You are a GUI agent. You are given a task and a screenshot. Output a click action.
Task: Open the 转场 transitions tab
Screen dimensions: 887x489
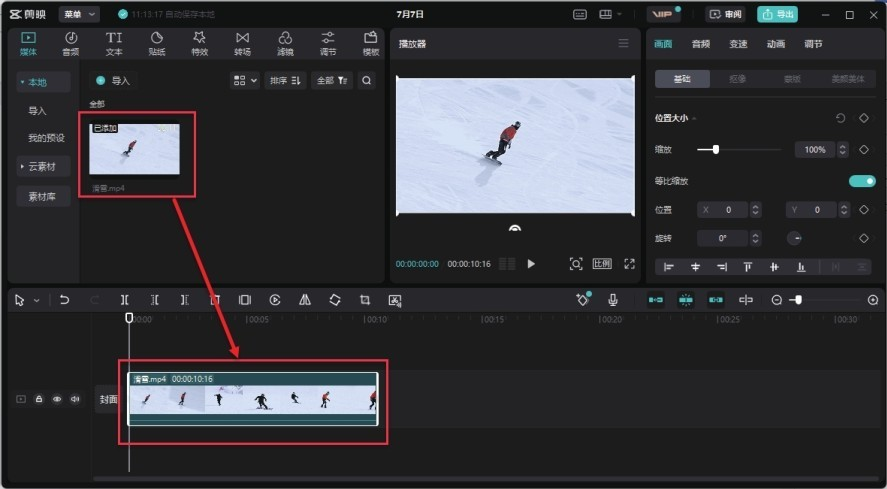[x=242, y=44]
